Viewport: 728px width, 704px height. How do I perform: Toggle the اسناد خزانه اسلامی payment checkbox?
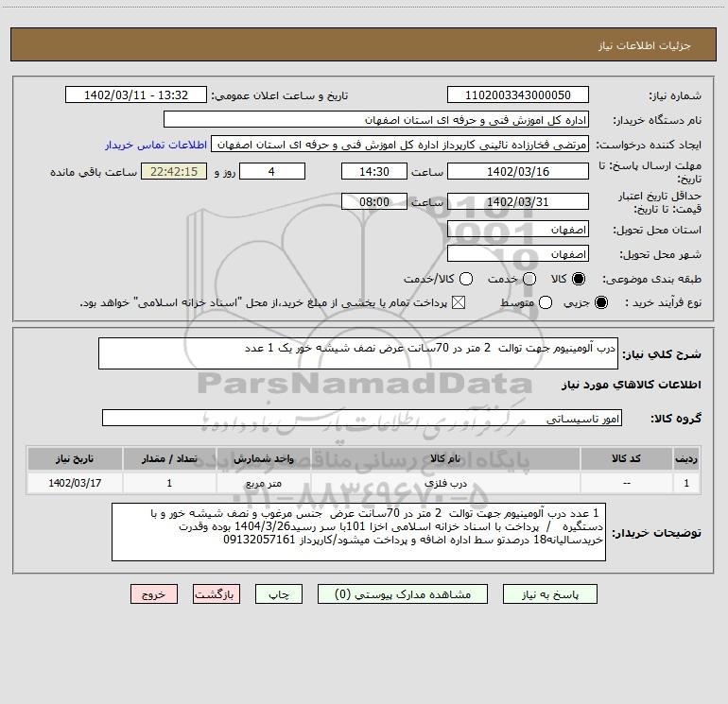pyautogui.click(x=459, y=302)
